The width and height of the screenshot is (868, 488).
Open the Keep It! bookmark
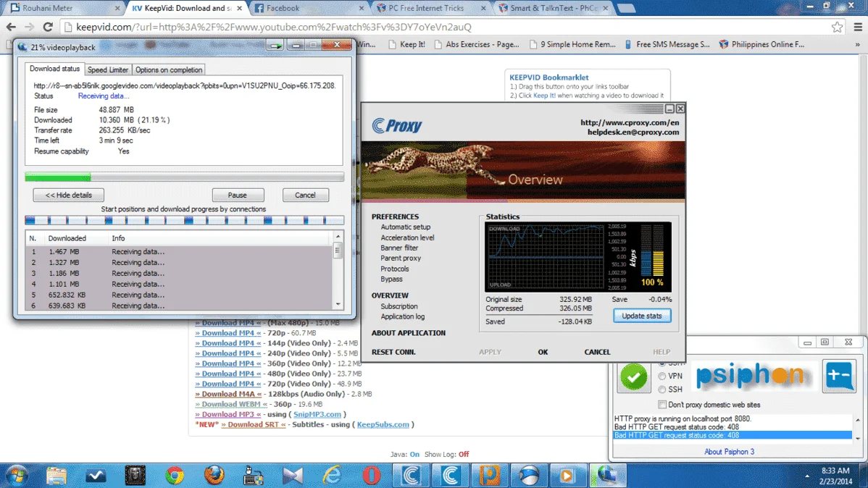pos(406,44)
